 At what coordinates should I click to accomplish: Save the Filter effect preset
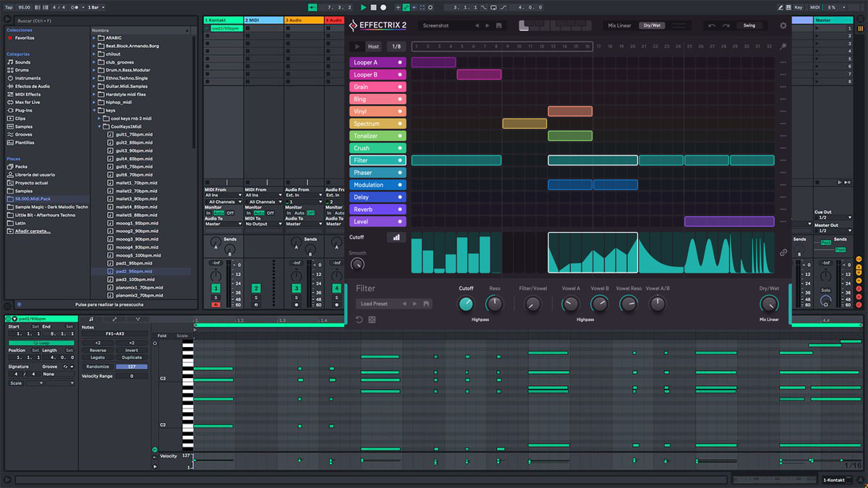(x=427, y=304)
